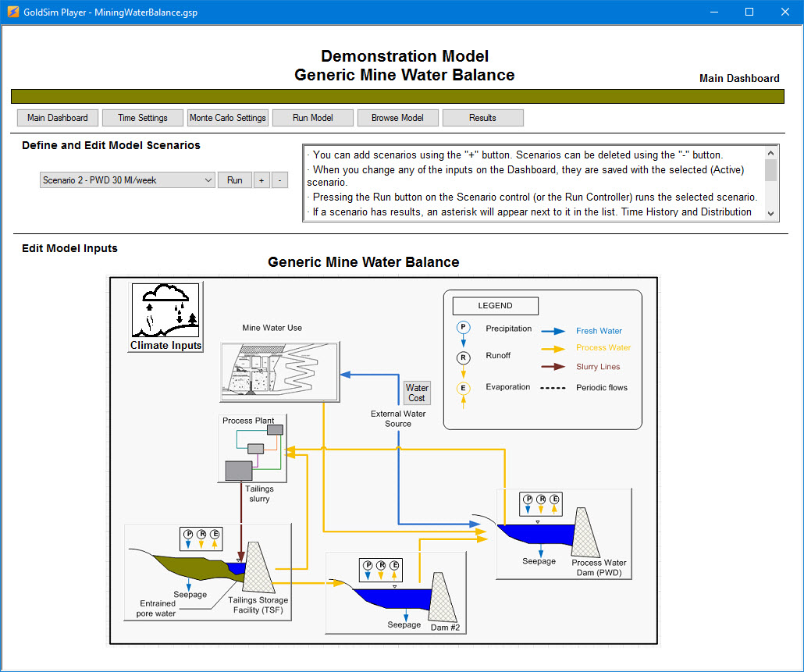Delete the scenario using the minus button
Image resolution: width=804 pixels, height=672 pixels.
tap(279, 180)
